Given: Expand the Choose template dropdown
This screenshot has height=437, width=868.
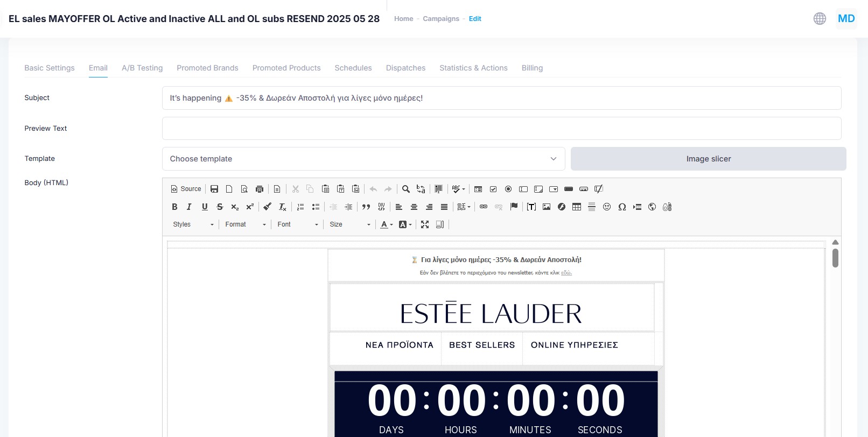Looking at the screenshot, I should pos(363,159).
